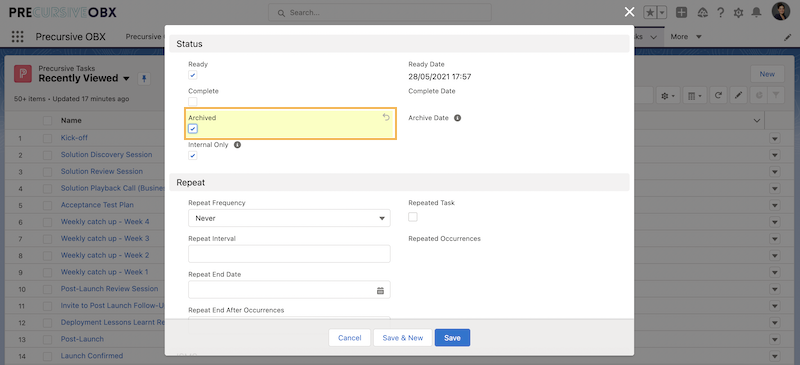Click the Archive Date info icon
This screenshot has height=365, width=800.
(x=458, y=118)
